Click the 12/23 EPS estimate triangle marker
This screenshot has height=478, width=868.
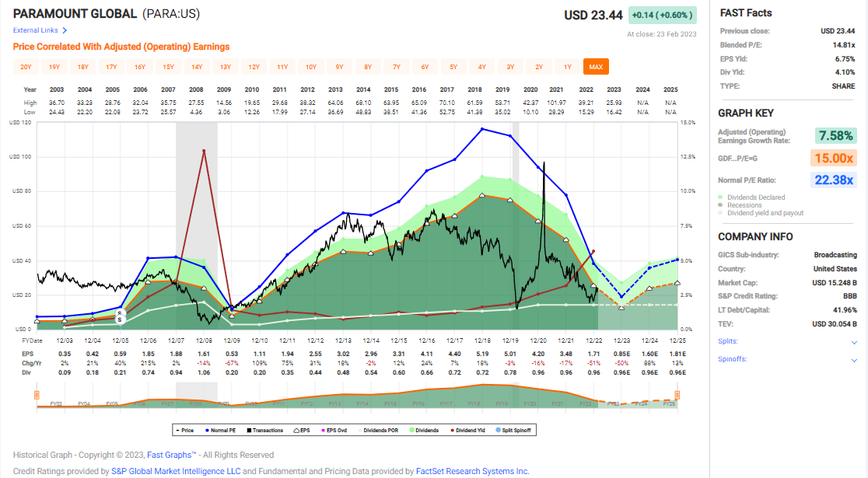pyautogui.click(x=621, y=308)
